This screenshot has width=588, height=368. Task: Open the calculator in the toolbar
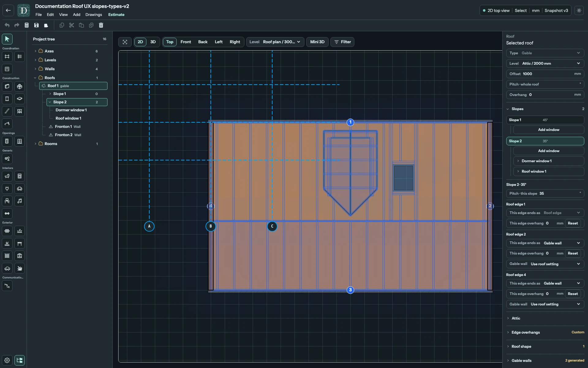pyautogui.click(x=27, y=25)
